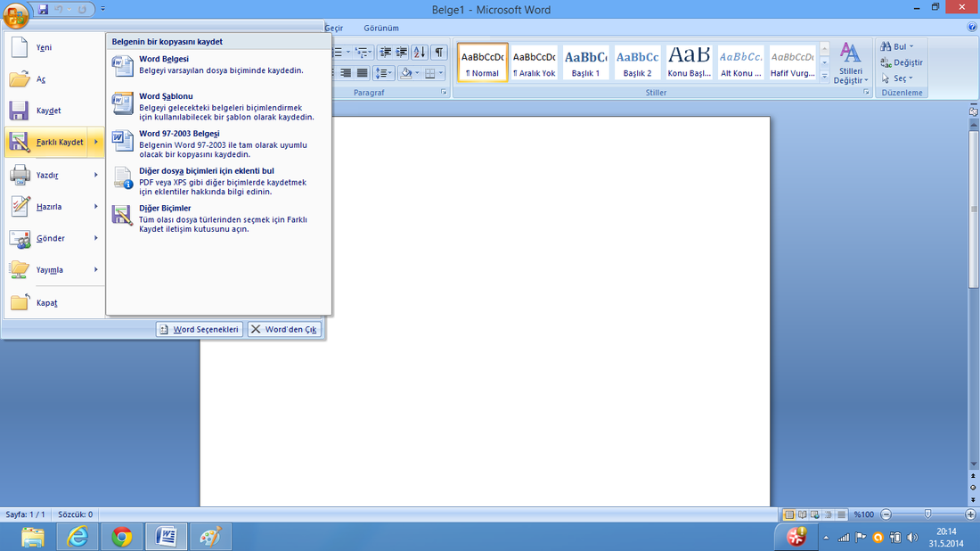Apply the Konu Başlığı style
The image size is (980, 551).
point(690,62)
